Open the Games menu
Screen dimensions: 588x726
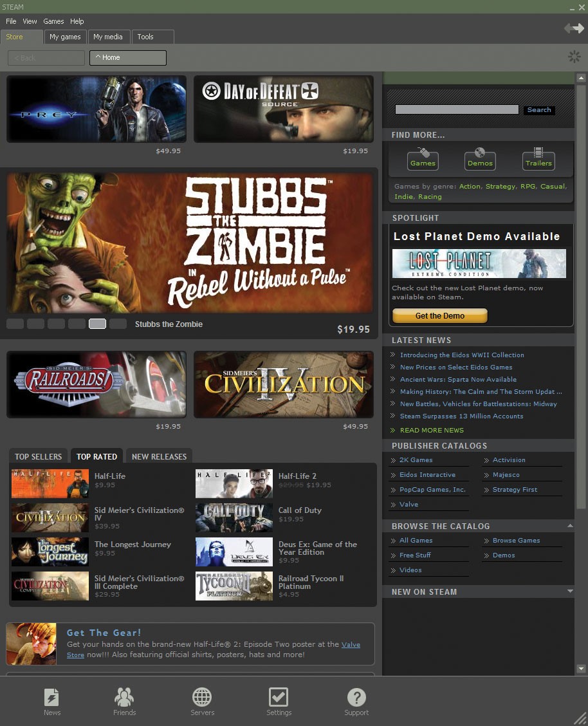pyautogui.click(x=53, y=21)
